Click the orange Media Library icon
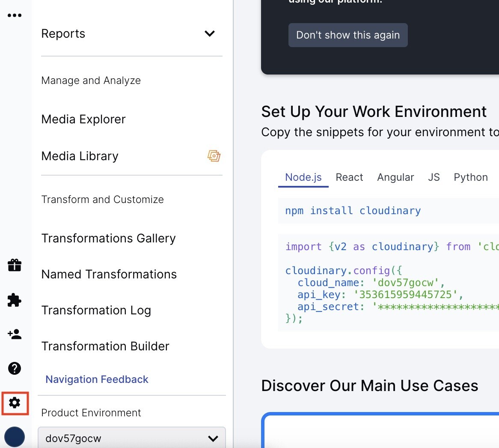 [214, 156]
